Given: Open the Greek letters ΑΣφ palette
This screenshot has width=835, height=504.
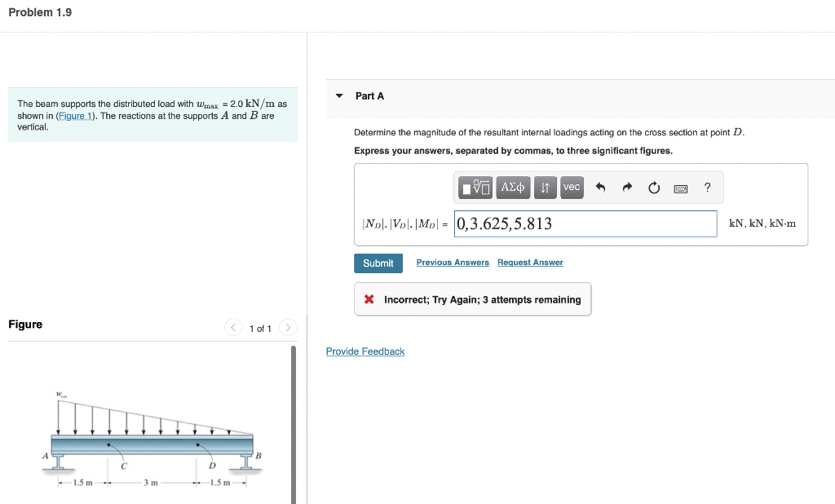Looking at the screenshot, I should [x=512, y=187].
